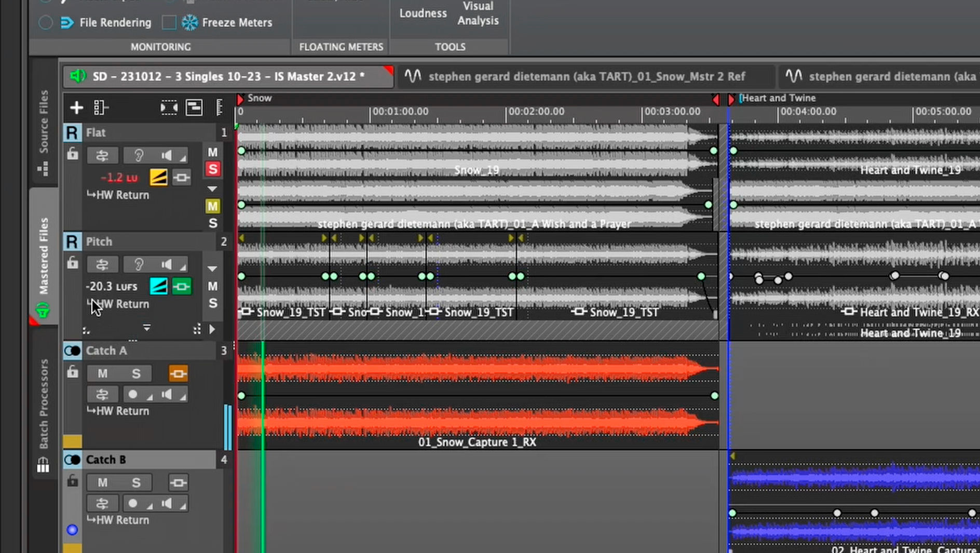This screenshot has width=980, height=553.
Task: Expand the Flat track dropdown arrow
Action: click(x=212, y=188)
